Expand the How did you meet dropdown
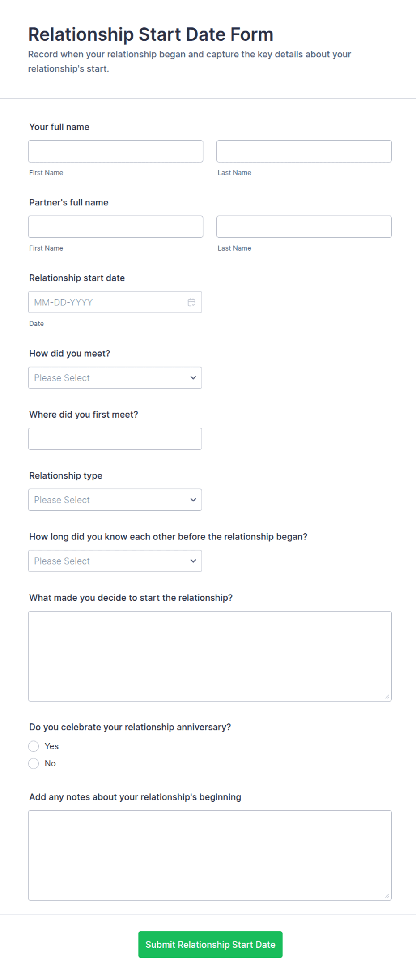416x980 pixels. click(115, 378)
